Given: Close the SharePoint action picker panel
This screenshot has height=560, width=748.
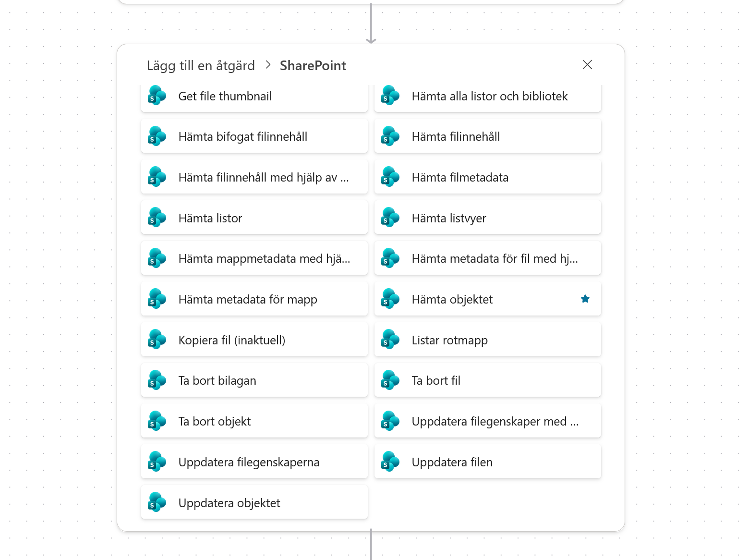Looking at the screenshot, I should coord(587,65).
